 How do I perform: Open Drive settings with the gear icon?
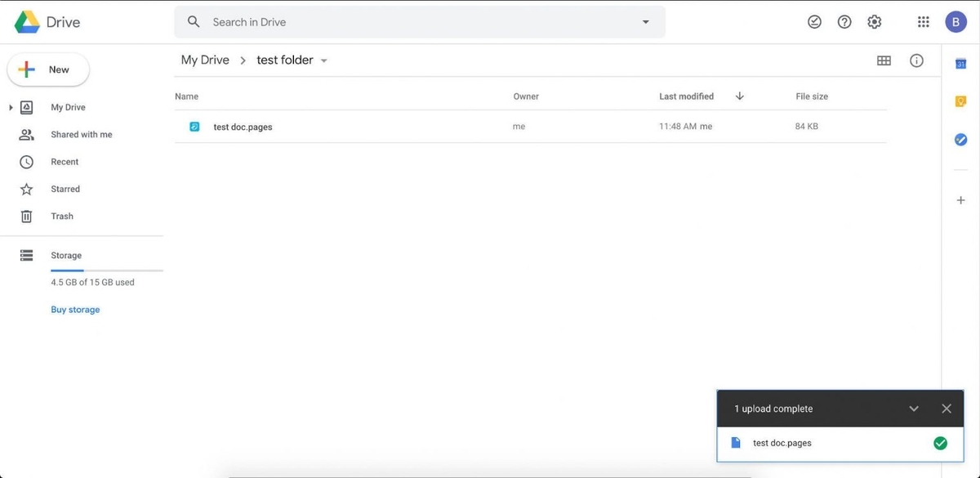click(874, 21)
